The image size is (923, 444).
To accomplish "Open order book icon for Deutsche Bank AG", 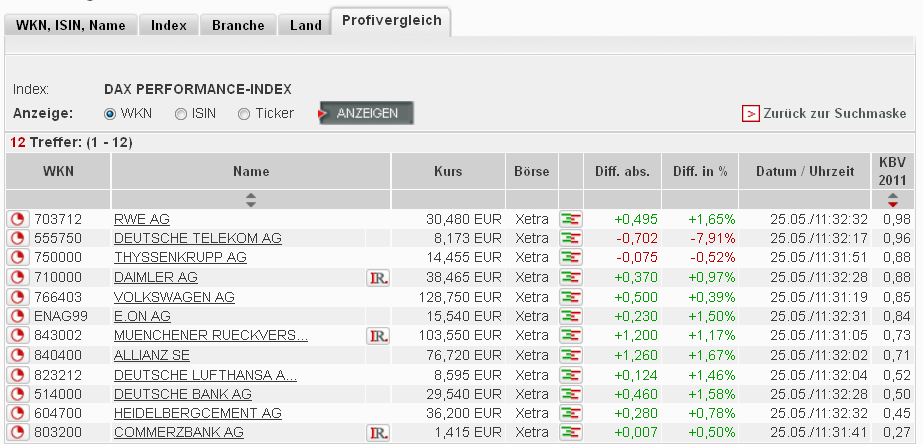I will coord(570,394).
